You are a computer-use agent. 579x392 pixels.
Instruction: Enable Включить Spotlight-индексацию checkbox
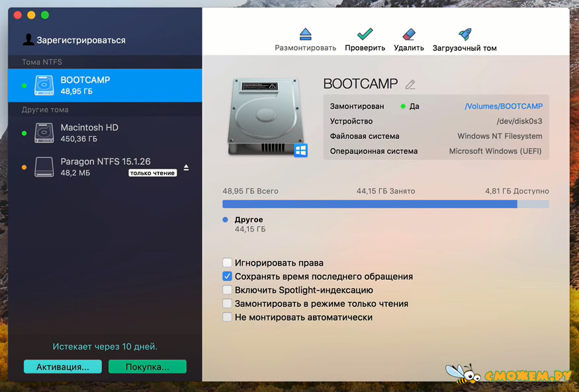[227, 290]
